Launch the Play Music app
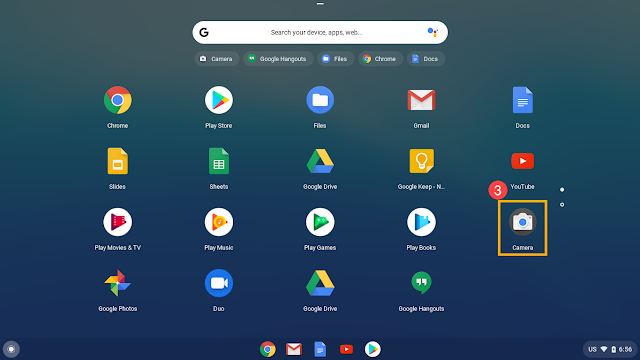This screenshot has width=640, height=360. tap(219, 222)
